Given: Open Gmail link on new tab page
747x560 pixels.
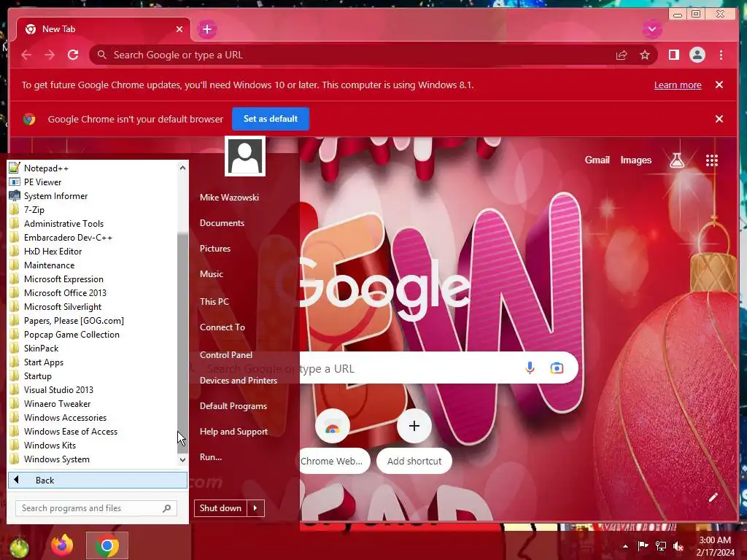Looking at the screenshot, I should 597,160.
